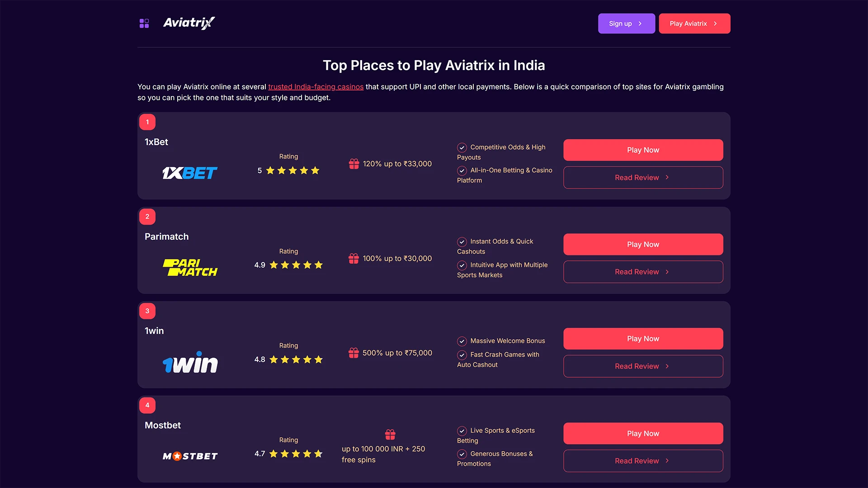
Task: Toggle the checkmark next to Massive Welcome Bonus
Action: [x=462, y=341]
